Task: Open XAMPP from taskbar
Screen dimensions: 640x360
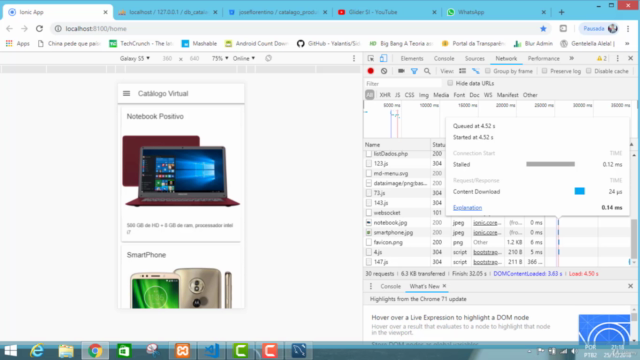Action: (182, 351)
